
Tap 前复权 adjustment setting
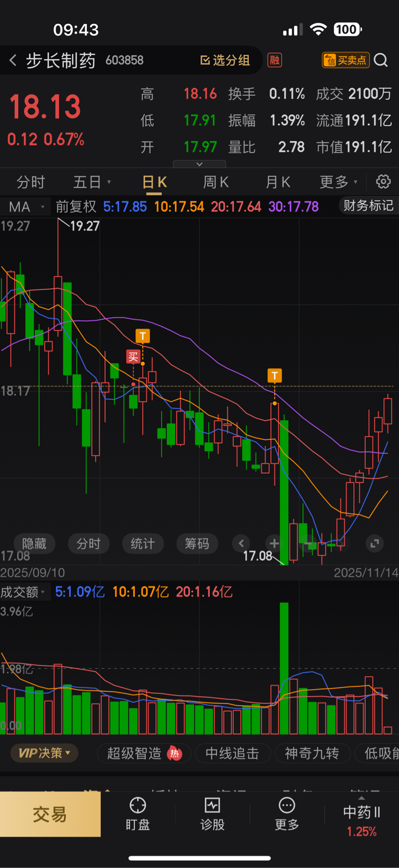tap(76, 206)
